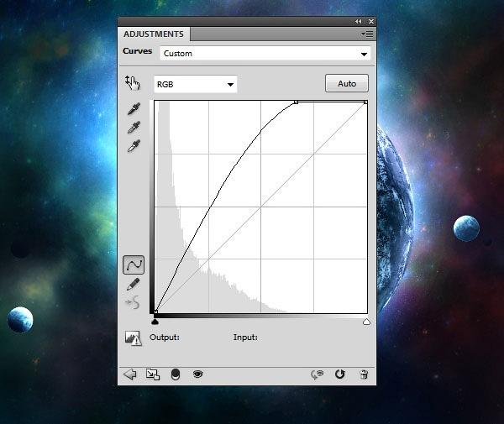Click the histogram warning recalculate icon

[134, 338]
